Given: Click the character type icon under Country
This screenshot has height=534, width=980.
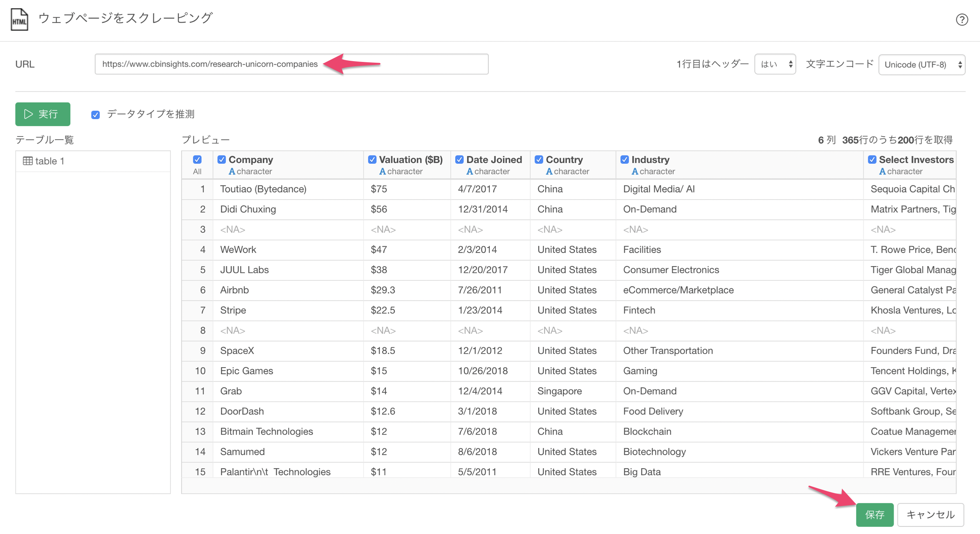Looking at the screenshot, I should (x=549, y=172).
